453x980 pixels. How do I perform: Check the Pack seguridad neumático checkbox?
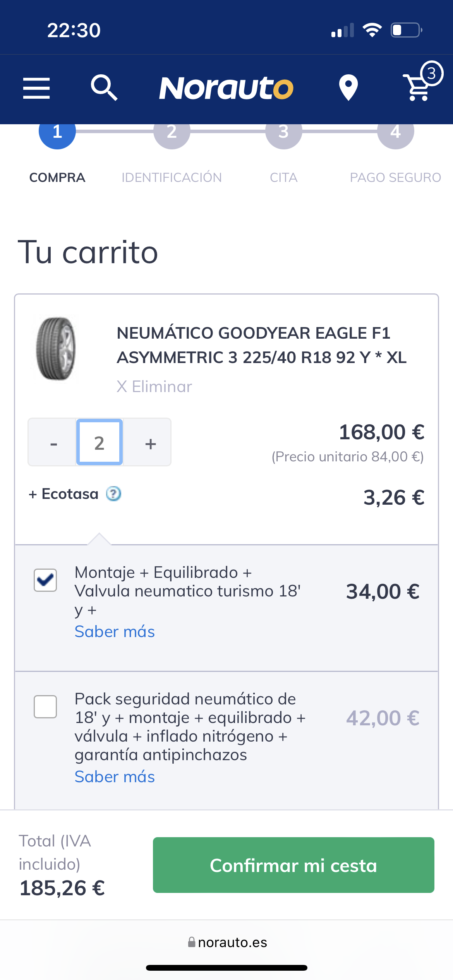click(45, 707)
